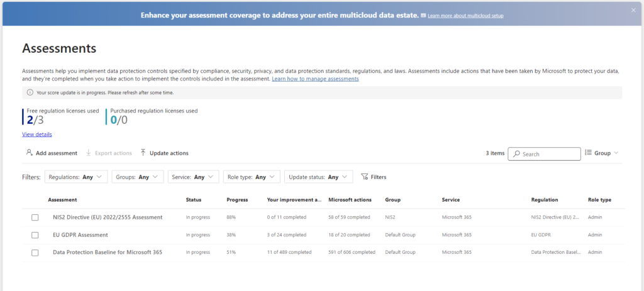Click the Group list icon

click(x=588, y=153)
